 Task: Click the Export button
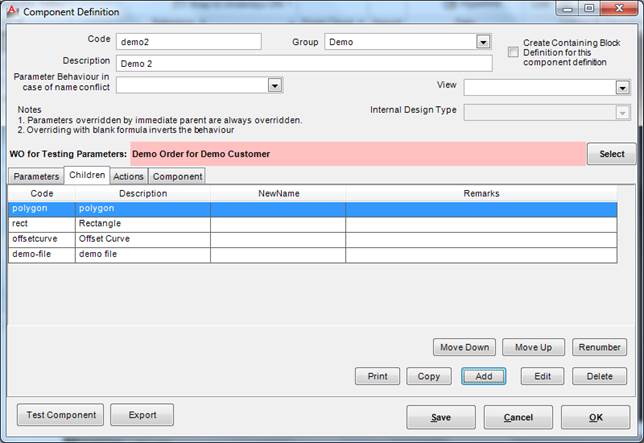(x=141, y=415)
